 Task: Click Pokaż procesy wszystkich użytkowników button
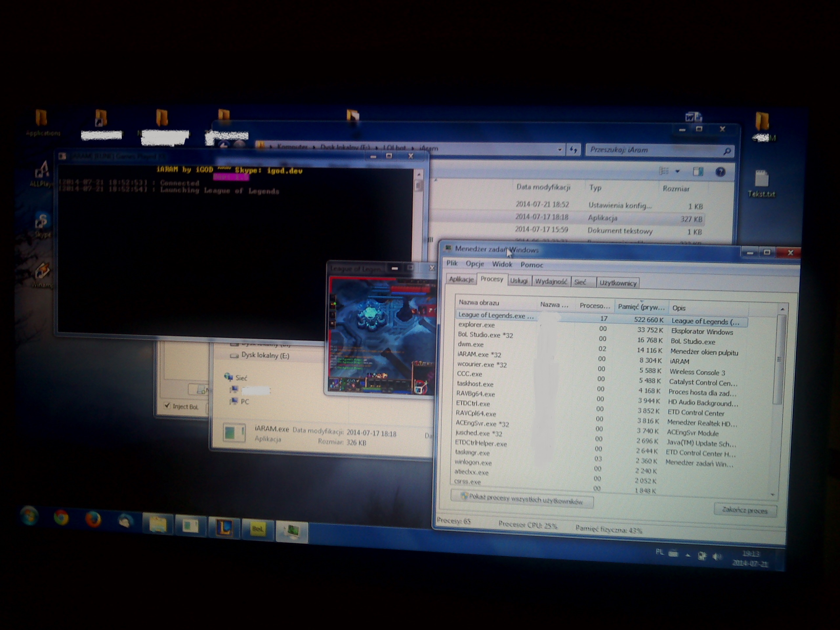coord(522,499)
